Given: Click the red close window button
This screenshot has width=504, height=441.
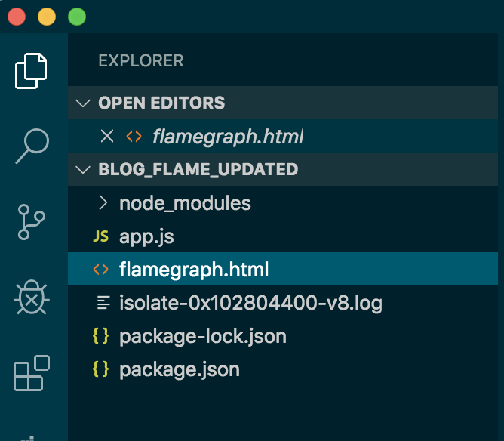Looking at the screenshot, I should click(17, 17).
